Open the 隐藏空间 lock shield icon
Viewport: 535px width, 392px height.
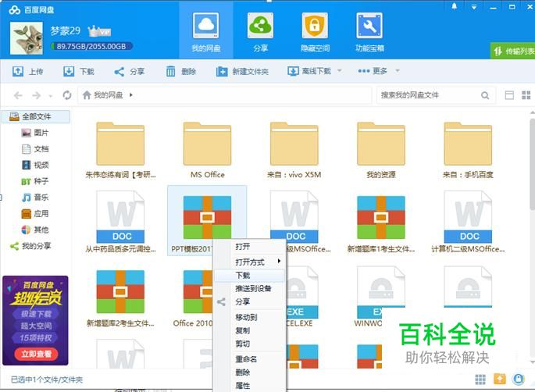tap(315, 26)
